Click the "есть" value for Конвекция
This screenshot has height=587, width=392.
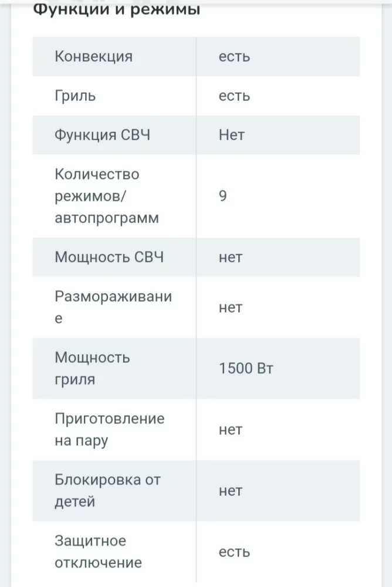pyautogui.click(x=234, y=56)
